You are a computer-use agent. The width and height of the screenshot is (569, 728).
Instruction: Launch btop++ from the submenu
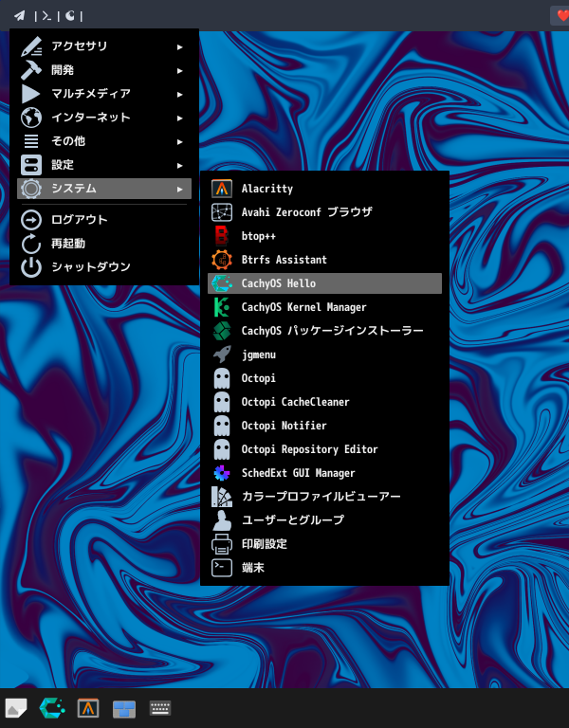click(x=324, y=236)
